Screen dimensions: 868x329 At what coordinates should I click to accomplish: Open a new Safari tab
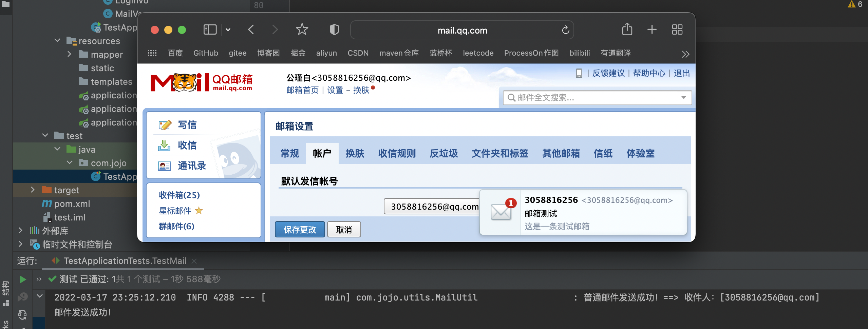pyautogui.click(x=652, y=30)
